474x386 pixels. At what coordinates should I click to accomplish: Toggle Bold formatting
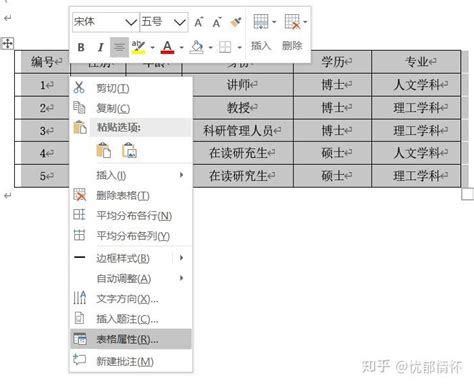point(81,47)
